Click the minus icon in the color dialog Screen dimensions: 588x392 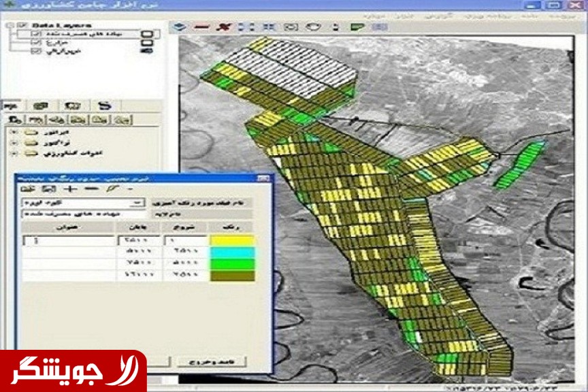click(x=92, y=189)
